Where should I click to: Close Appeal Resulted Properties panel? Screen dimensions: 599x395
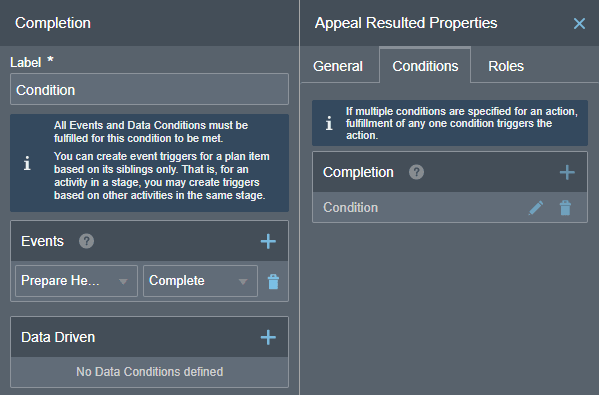[579, 24]
